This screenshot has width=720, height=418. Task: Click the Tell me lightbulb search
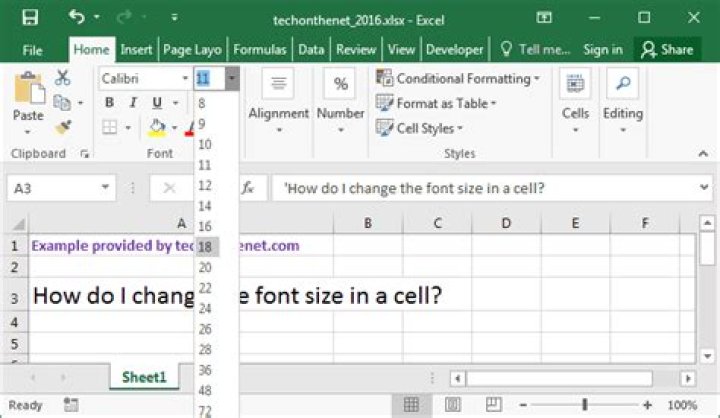point(534,50)
